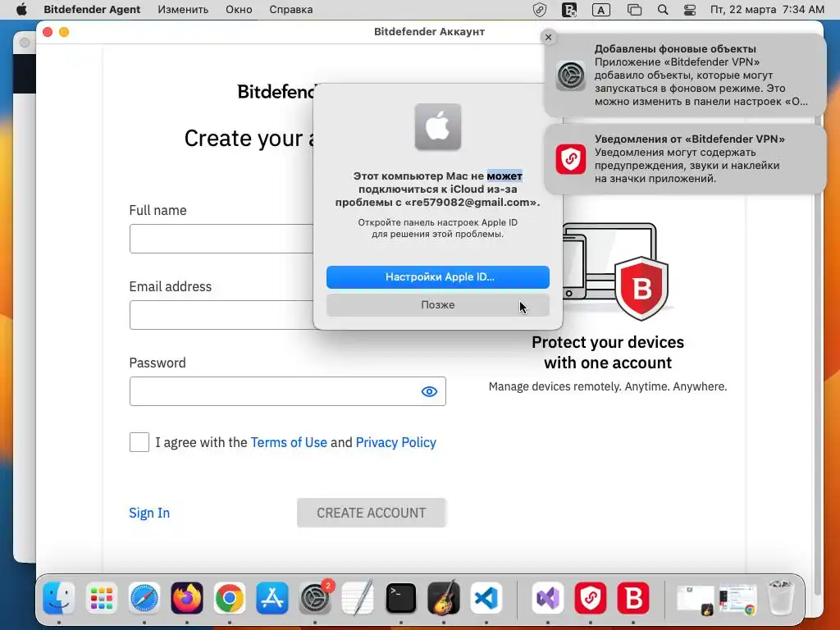Check the Terms of Use agreement box
This screenshot has height=630, width=840.
pyautogui.click(x=139, y=442)
